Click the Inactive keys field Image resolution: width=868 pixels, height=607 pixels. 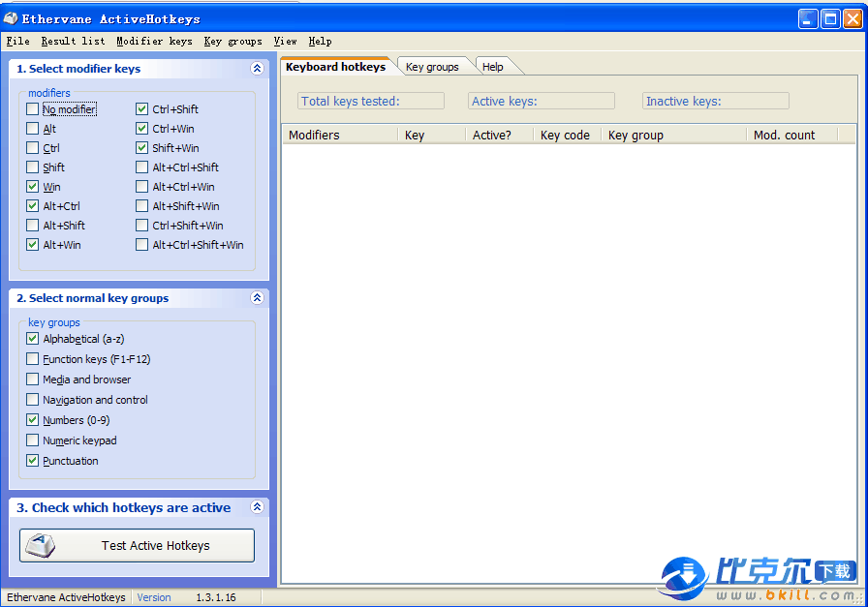tap(716, 101)
